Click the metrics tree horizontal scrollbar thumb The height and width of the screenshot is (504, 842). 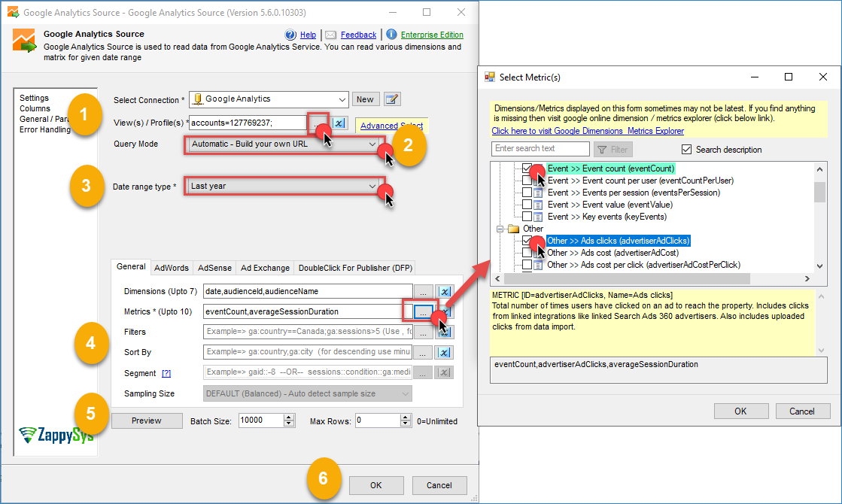click(627, 278)
